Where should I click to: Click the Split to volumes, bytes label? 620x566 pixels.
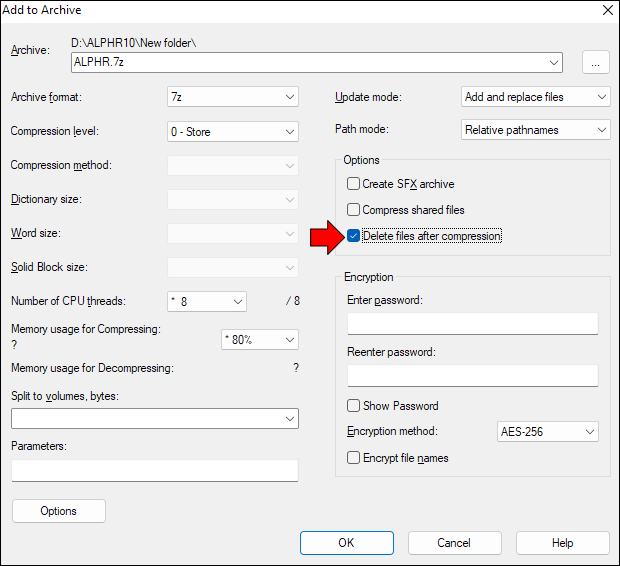[65, 396]
